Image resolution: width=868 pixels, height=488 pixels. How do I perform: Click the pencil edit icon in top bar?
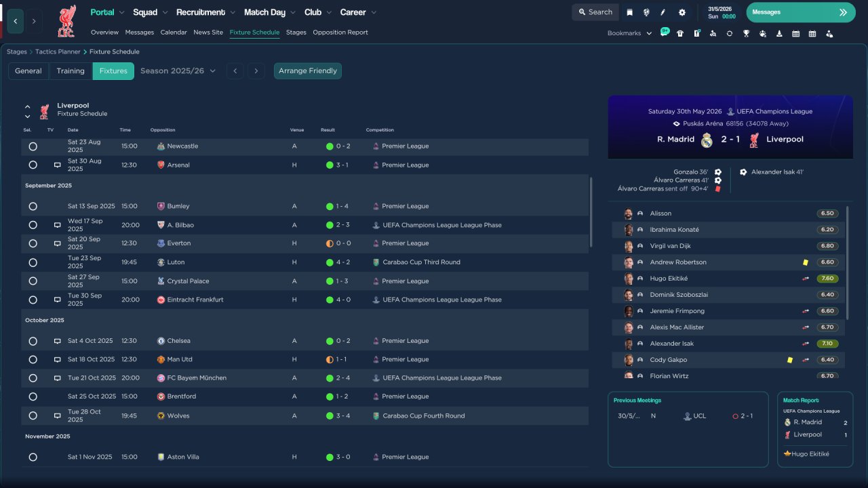point(663,12)
